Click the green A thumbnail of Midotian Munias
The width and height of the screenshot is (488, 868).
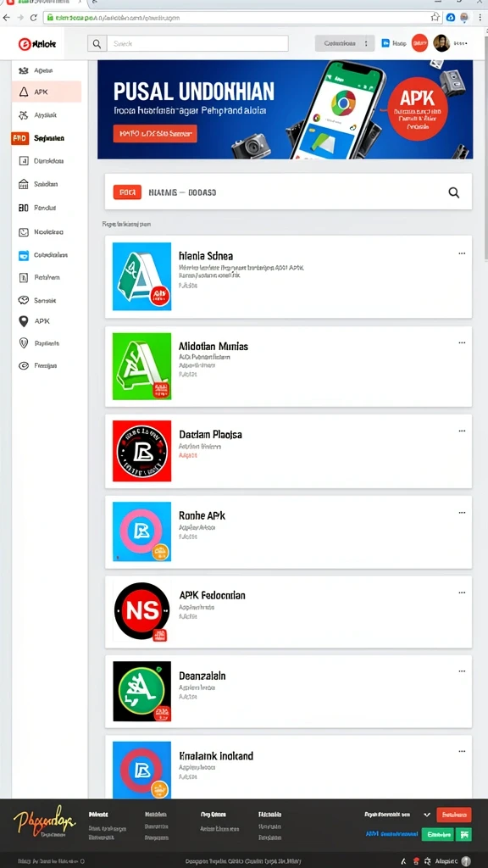[x=141, y=366]
